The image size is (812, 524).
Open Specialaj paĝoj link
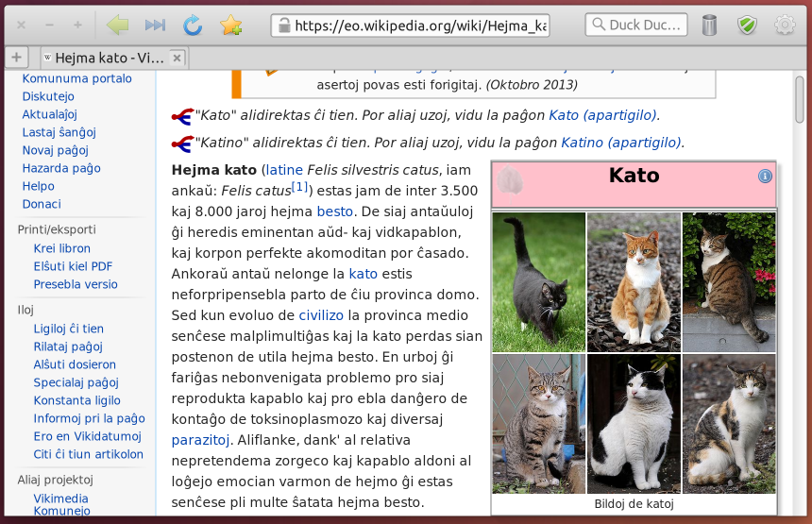(76, 382)
